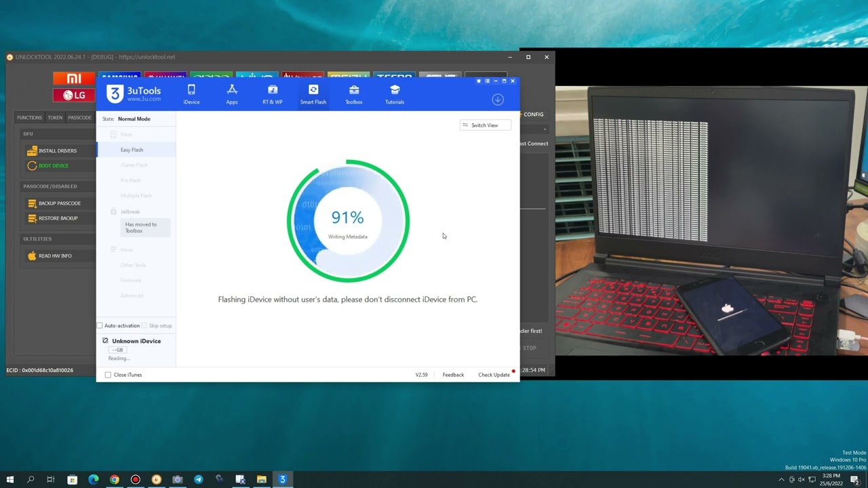Click the 3uTools logo
This screenshot has height=488, width=868.
point(134,94)
